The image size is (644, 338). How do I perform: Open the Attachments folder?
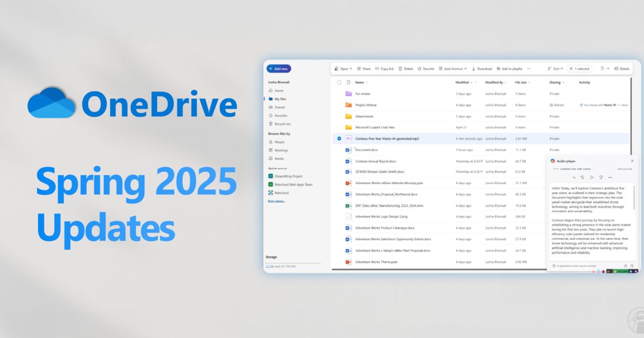pos(364,116)
